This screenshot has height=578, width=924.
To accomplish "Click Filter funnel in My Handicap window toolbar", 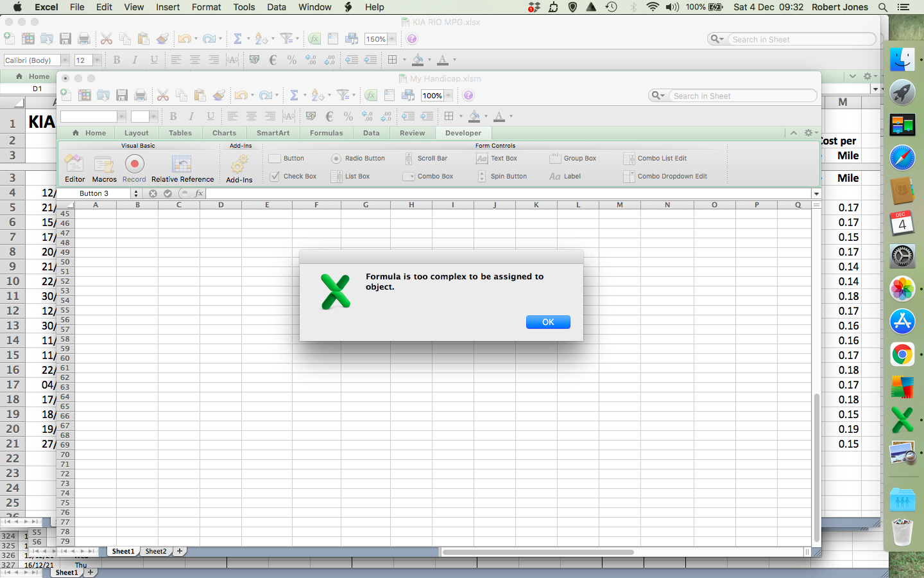I will (x=343, y=96).
